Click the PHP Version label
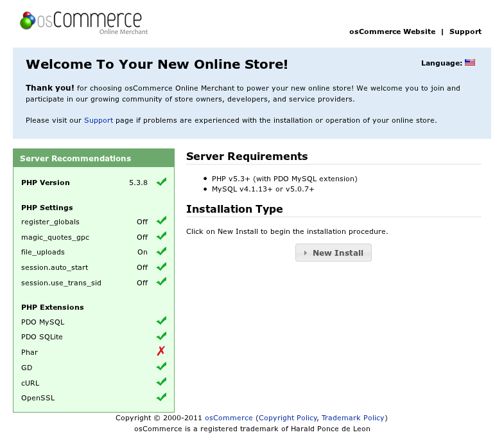This screenshot has height=446, width=504. [46, 183]
